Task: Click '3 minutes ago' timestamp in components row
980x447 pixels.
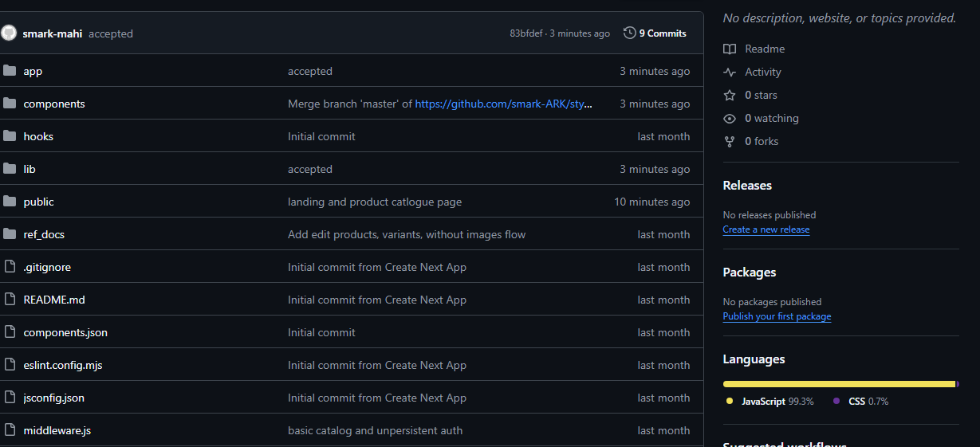Action: tap(655, 104)
